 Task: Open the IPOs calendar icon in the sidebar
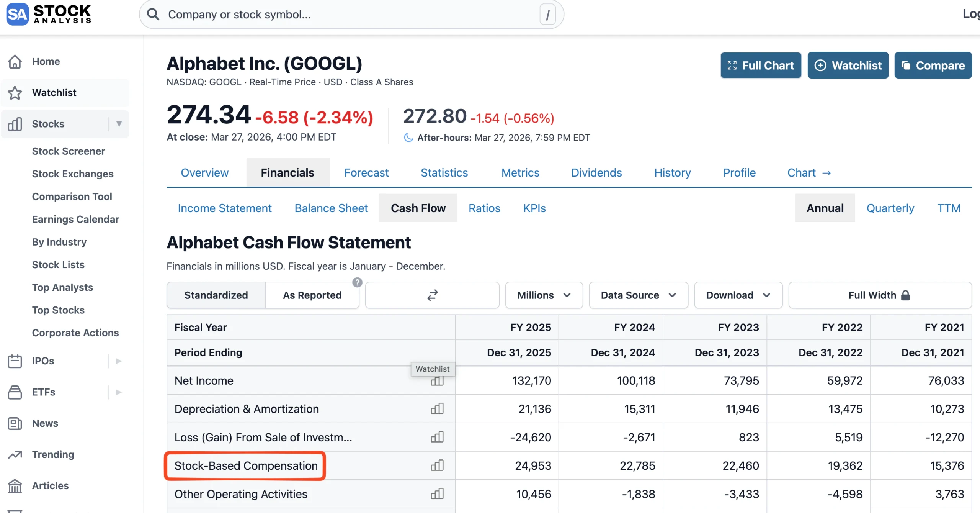pos(15,361)
